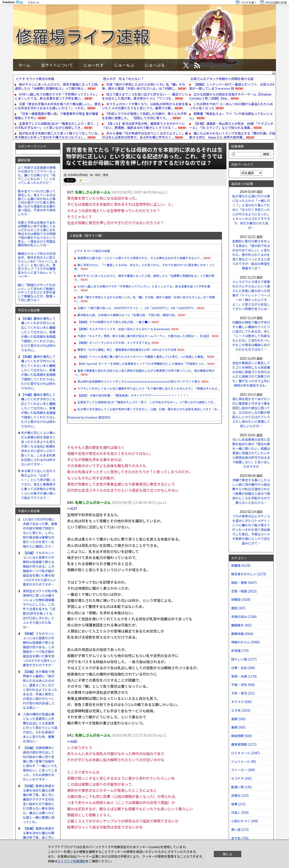Select the にゅーぷる navigation tab
The image size is (289, 868).
click(x=155, y=65)
